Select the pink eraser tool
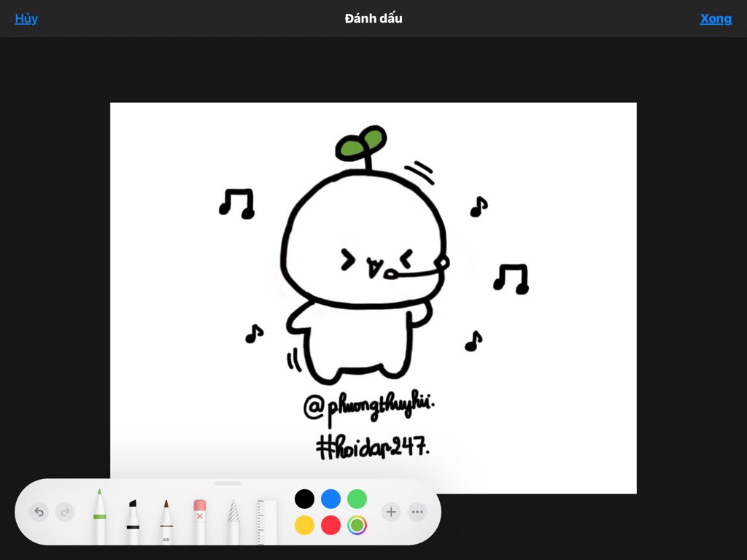The height and width of the screenshot is (560, 747). coord(200,522)
